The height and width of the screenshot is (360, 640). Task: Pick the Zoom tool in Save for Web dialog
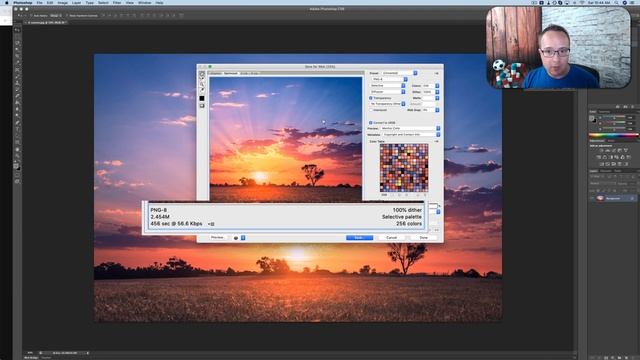pyautogui.click(x=202, y=83)
